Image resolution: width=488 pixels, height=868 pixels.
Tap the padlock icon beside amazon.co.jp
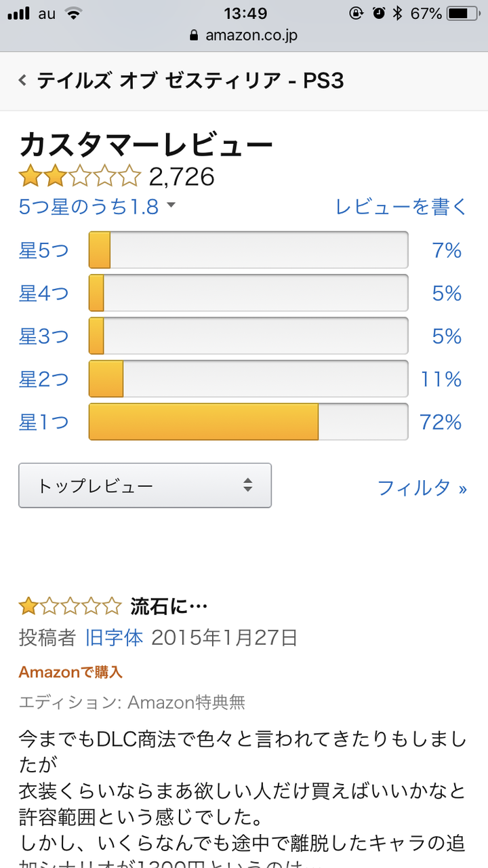click(x=195, y=35)
